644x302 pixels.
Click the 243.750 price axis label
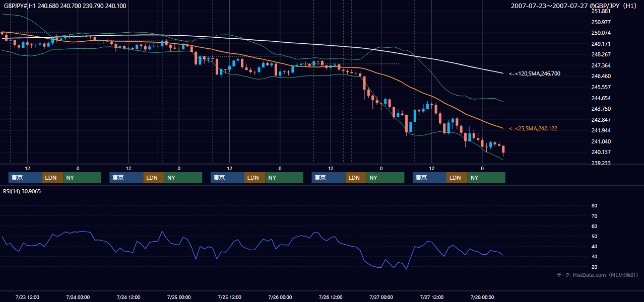point(601,109)
